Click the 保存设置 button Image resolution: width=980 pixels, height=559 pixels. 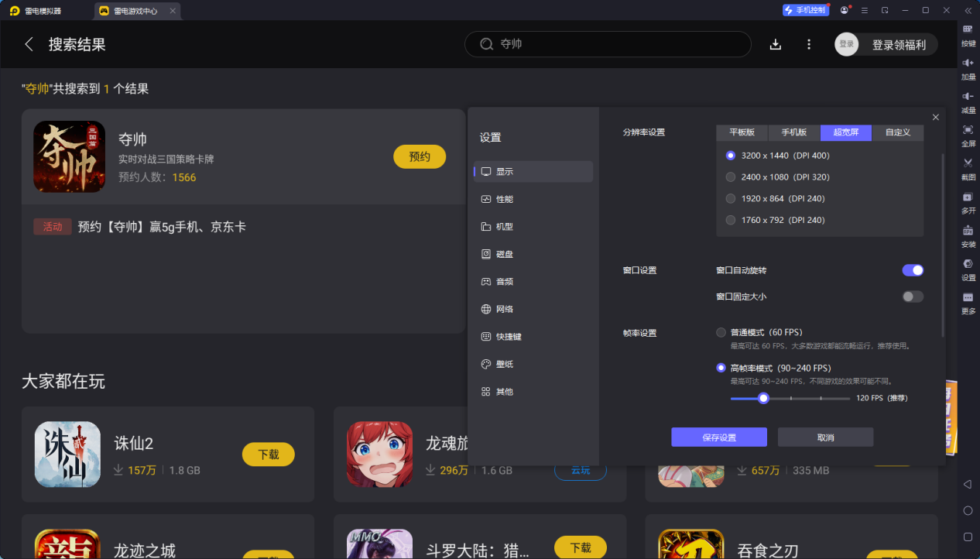pyautogui.click(x=719, y=437)
